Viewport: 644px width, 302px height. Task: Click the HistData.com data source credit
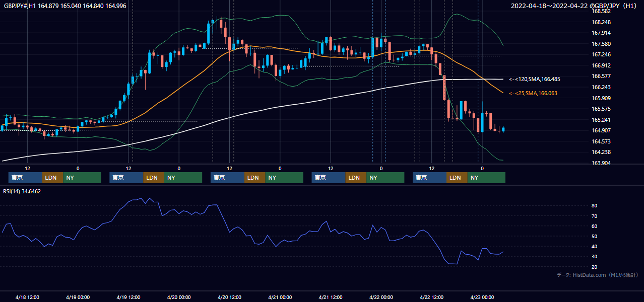click(598, 275)
